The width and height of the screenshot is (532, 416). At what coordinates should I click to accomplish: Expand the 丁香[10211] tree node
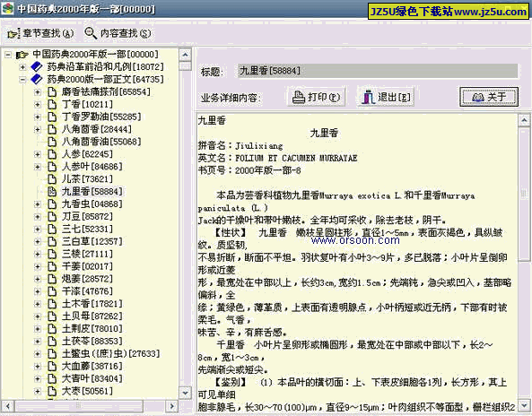click(x=38, y=104)
